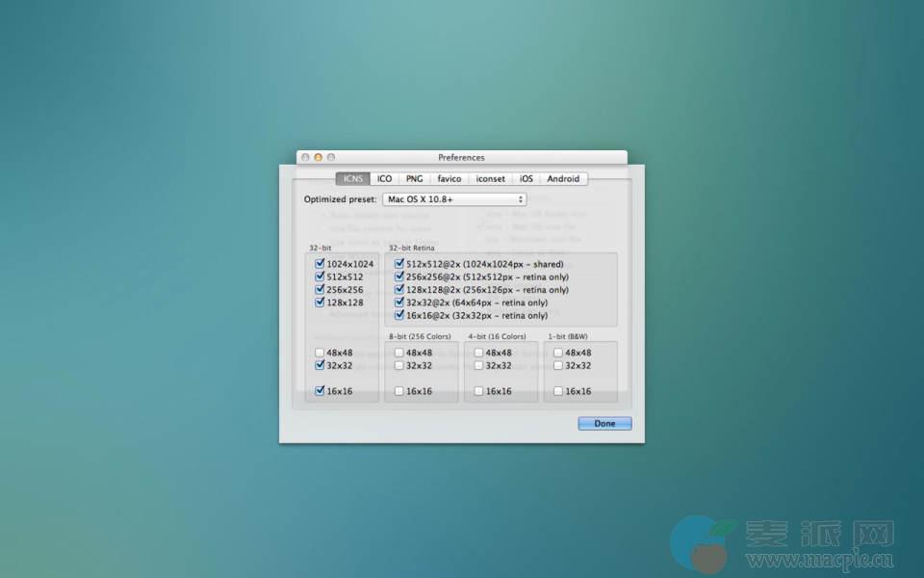
Task: Disable the 512x512 32-bit size
Action: coord(321,276)
